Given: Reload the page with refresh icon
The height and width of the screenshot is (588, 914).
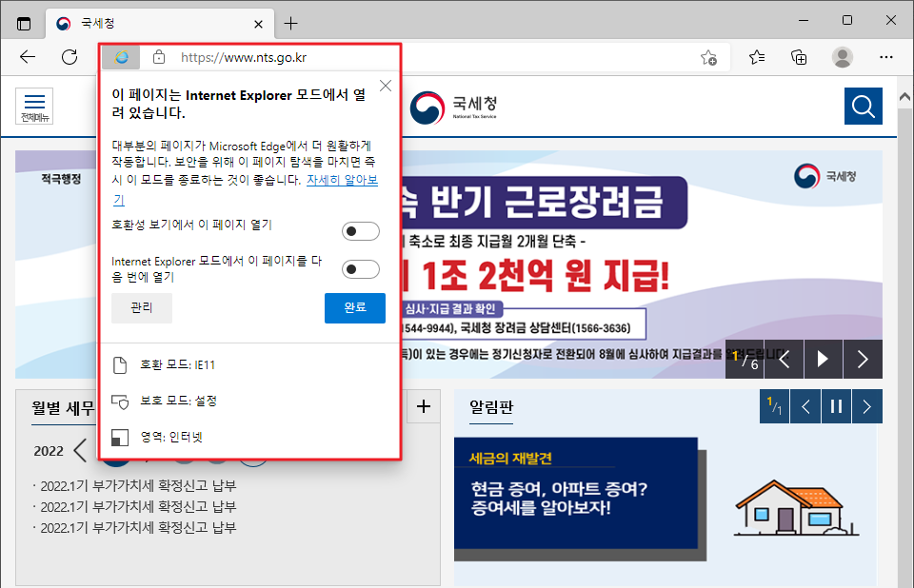Looking at the screenshot, I should (70, 57).
